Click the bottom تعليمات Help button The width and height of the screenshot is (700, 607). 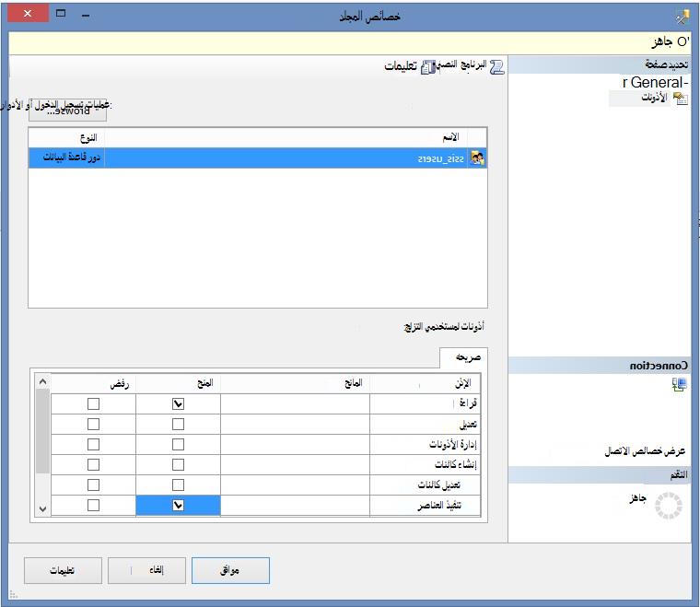pos(63,570)
